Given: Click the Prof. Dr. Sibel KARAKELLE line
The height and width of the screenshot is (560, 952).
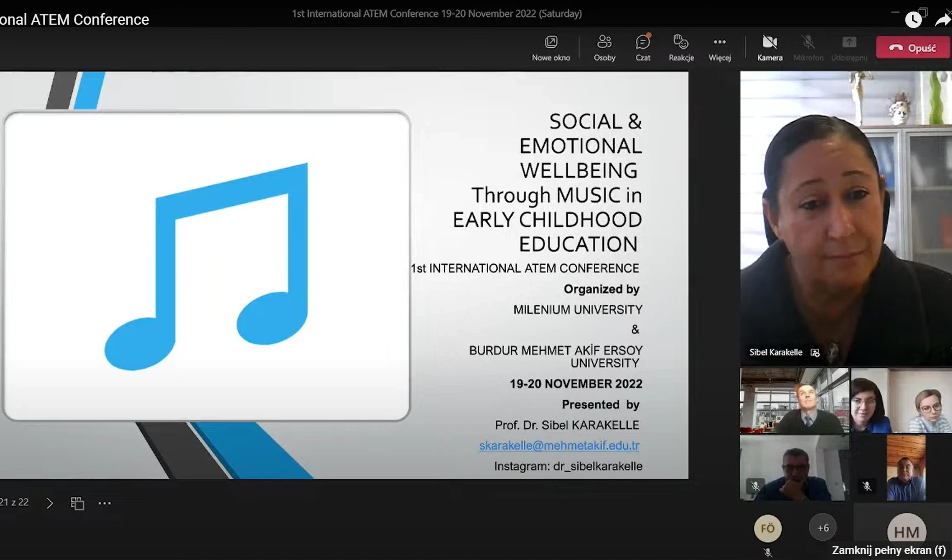Looking at the screenshot, I should tap(567, 425).
